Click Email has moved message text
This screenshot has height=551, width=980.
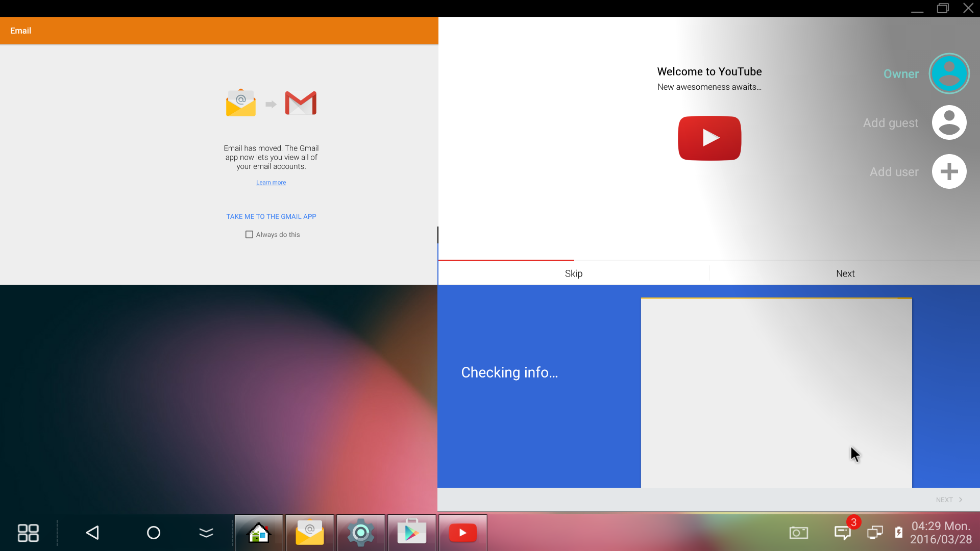click(271, 157)
